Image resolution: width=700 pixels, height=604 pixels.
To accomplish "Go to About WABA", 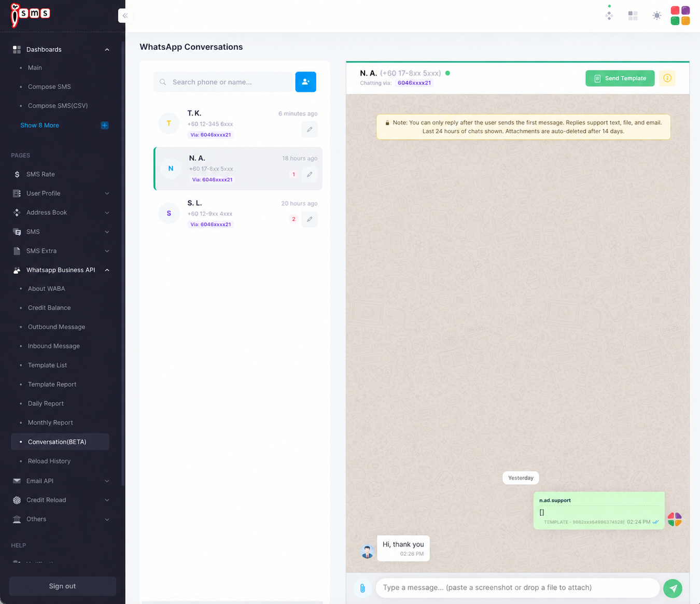I will [x=46, y=289].
